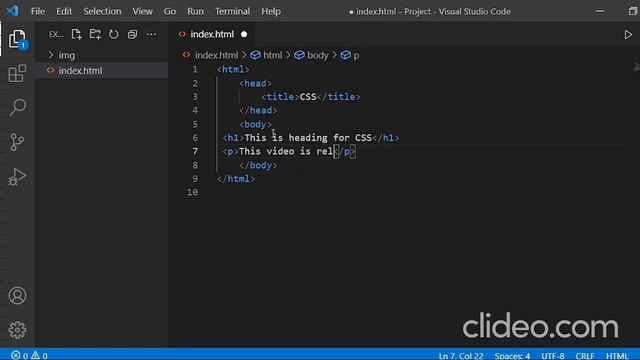640x360 pixels.
Task: Restore down the VS Code window
Action: (633, 11)
